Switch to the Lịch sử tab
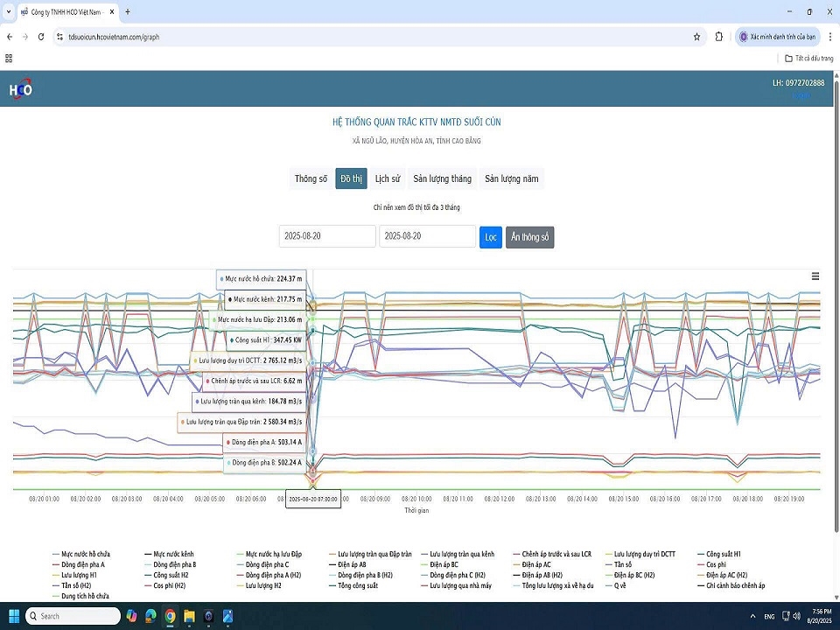840x630 pixels. pyautogui.click(x=387, y=178)
